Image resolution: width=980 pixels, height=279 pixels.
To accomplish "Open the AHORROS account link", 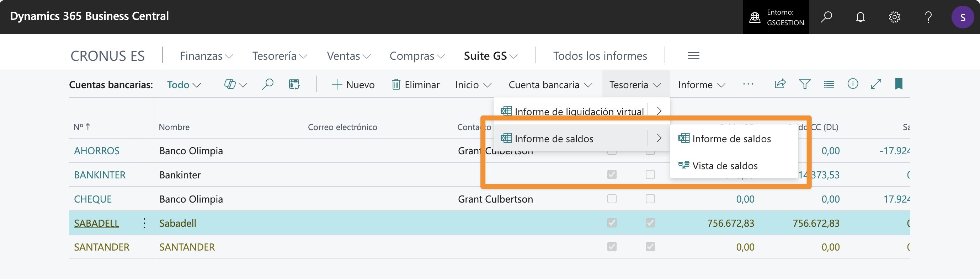I will point(97,151).
